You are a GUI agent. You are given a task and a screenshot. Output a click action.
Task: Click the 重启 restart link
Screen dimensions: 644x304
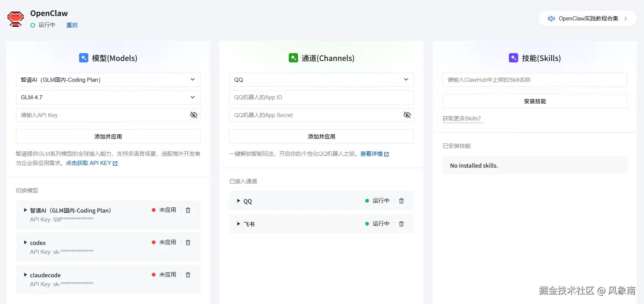[x=72, y=25]
